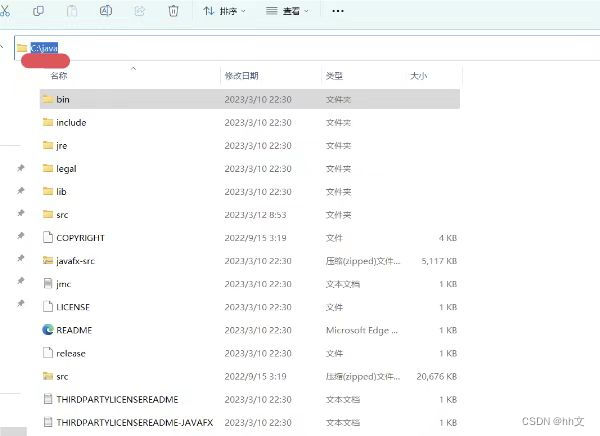Click the release file name
600x436 pixels.
(x=71, y=353)
